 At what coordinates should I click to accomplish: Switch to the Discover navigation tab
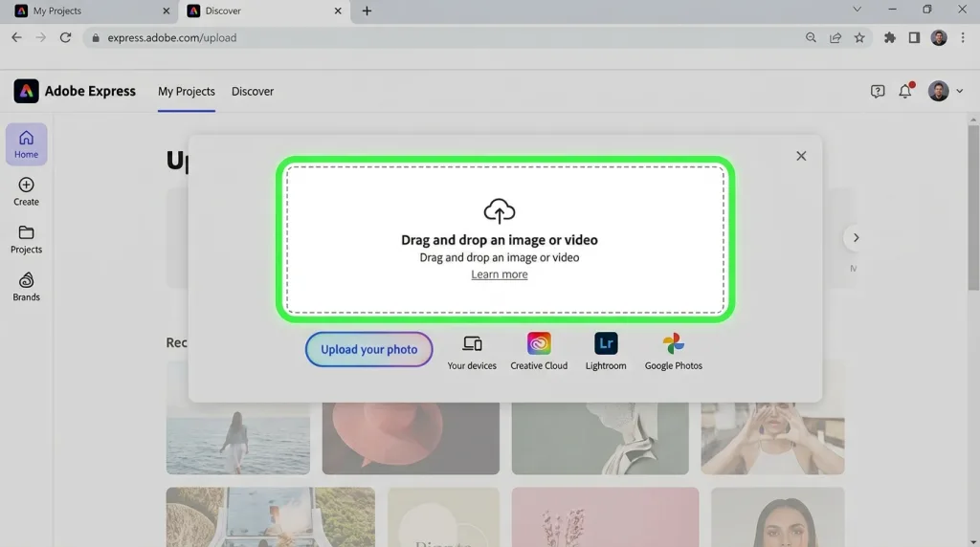click(253, 91)
